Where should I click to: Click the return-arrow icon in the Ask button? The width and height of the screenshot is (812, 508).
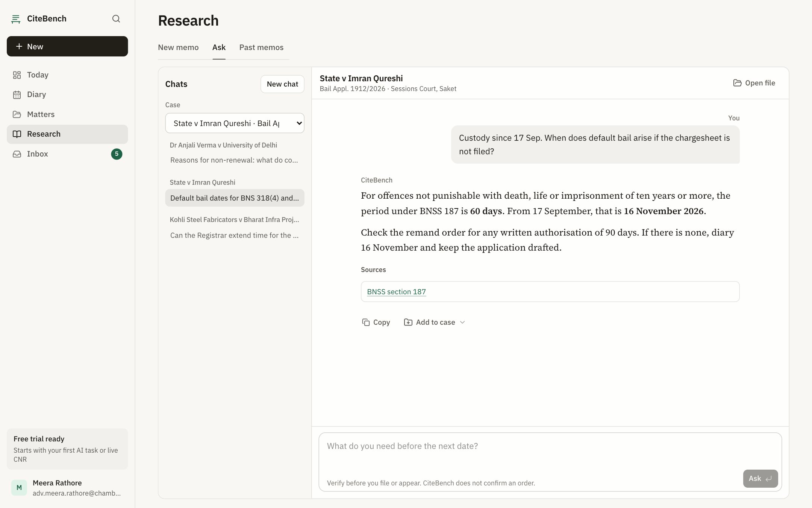(x=769, y=479)
